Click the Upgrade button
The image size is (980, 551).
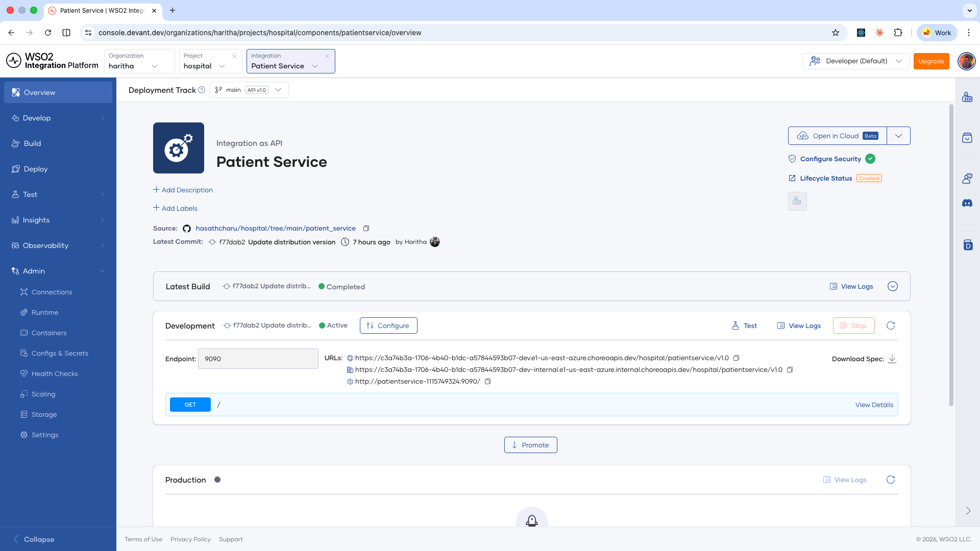[x=932, y=61]
